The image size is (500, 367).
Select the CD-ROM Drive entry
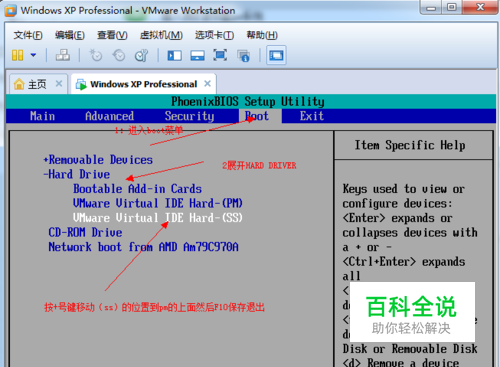coord(85,232)
